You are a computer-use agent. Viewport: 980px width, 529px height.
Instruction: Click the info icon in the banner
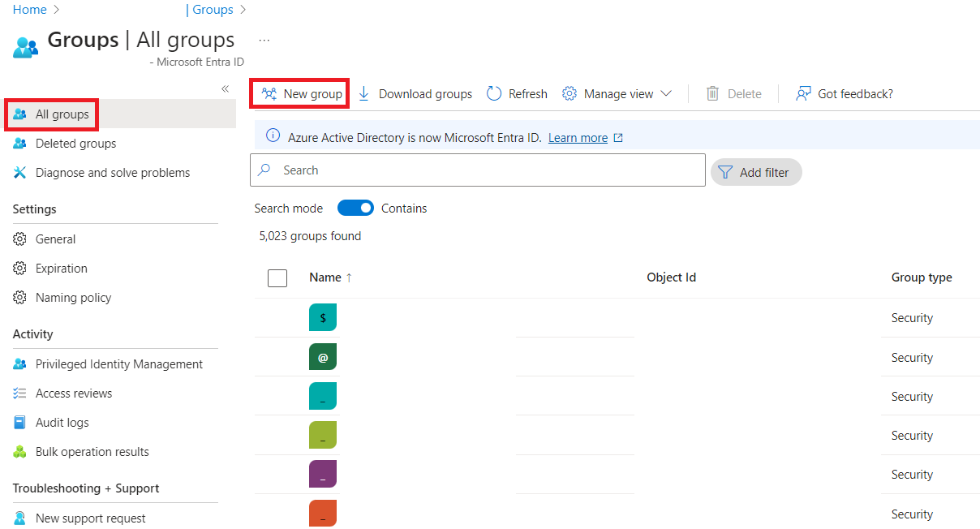[x=273, y=136]
